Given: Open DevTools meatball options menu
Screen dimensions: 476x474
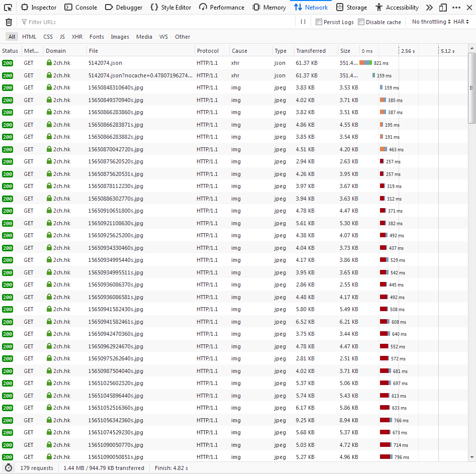Looking at the screenshot, I should click(x=457, y=7).
